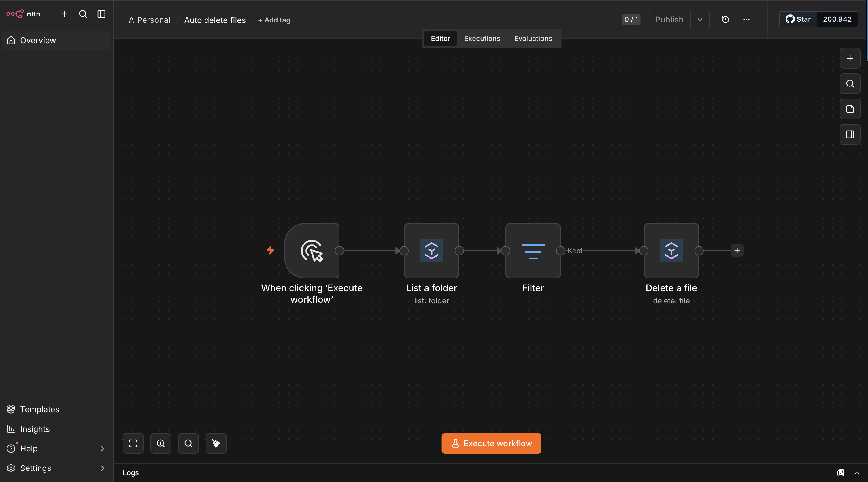Switch to the Evaluations tab
The height and width of the screenshot is (482, 868).
tap(533, 38)
